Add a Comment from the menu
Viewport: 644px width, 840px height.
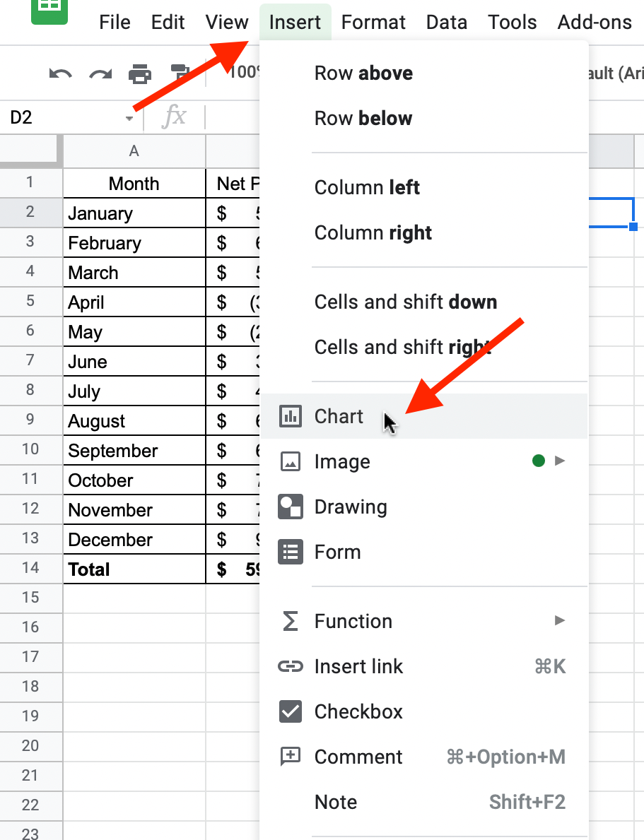pos(358,757)
